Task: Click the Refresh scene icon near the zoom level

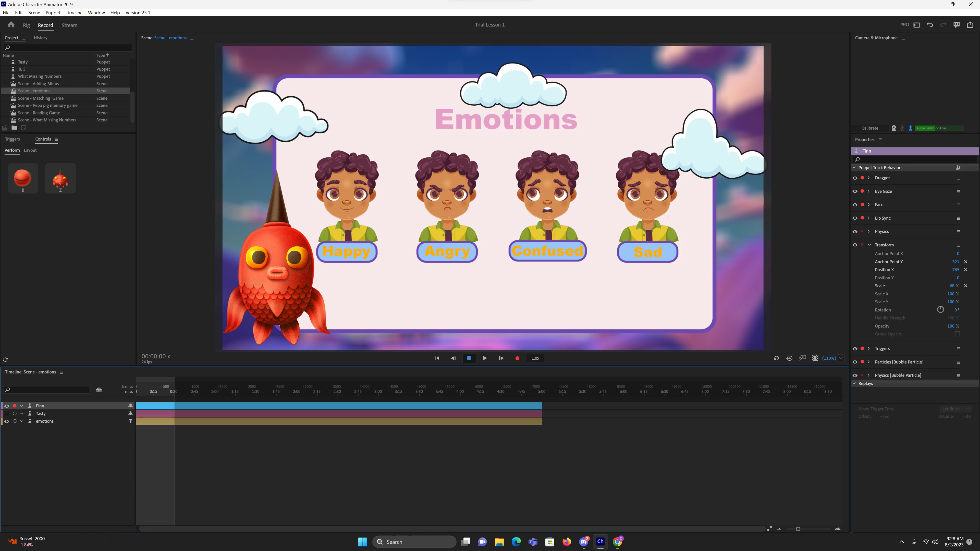Action: tap(776, 358)
